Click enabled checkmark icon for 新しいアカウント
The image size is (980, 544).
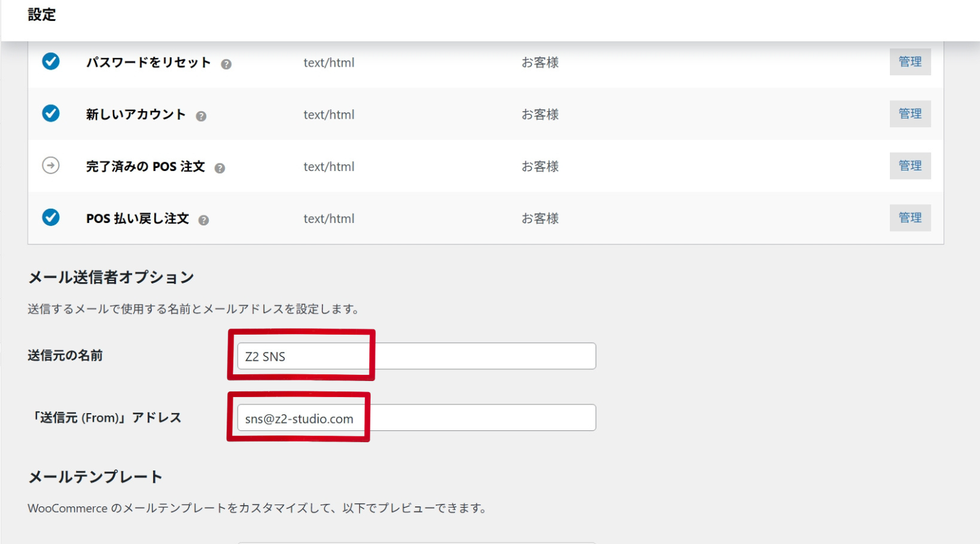pos(51,114)
